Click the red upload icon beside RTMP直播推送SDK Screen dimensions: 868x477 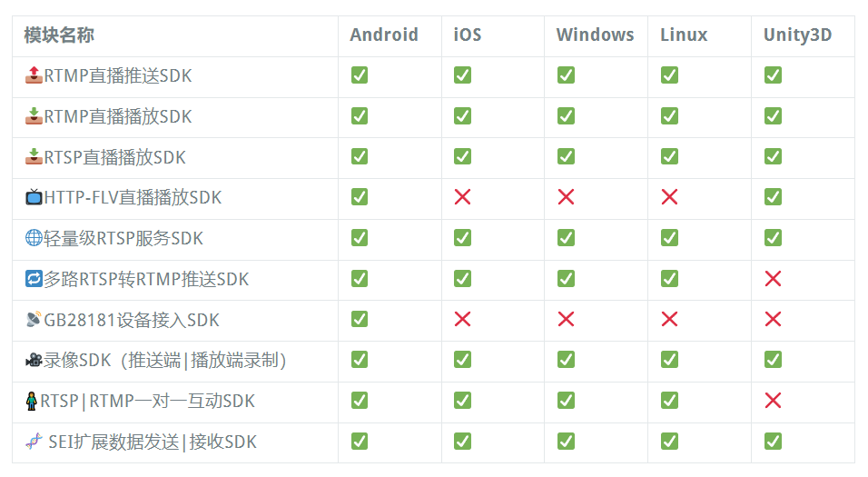click(34, 75)
